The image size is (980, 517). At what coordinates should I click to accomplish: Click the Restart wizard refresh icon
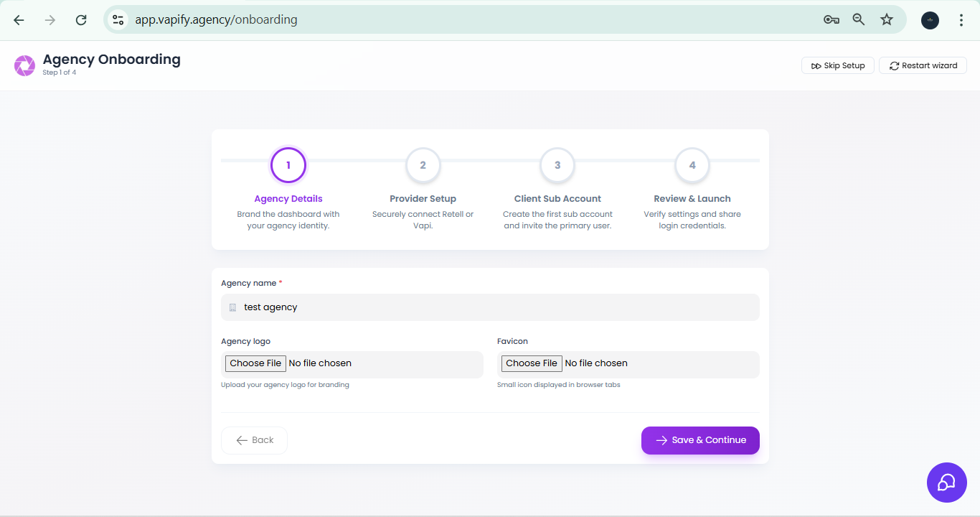click(x=894, y=65)
